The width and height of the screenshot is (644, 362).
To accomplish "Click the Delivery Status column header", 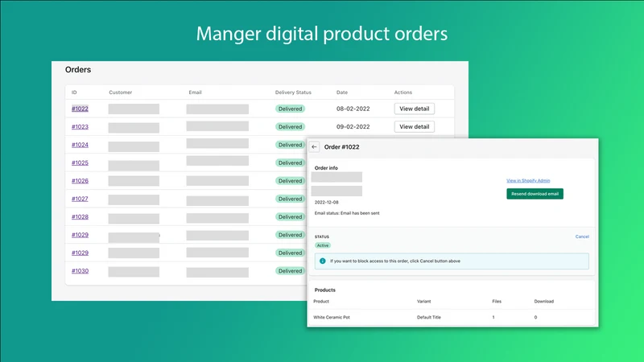I will pos(293,93).
